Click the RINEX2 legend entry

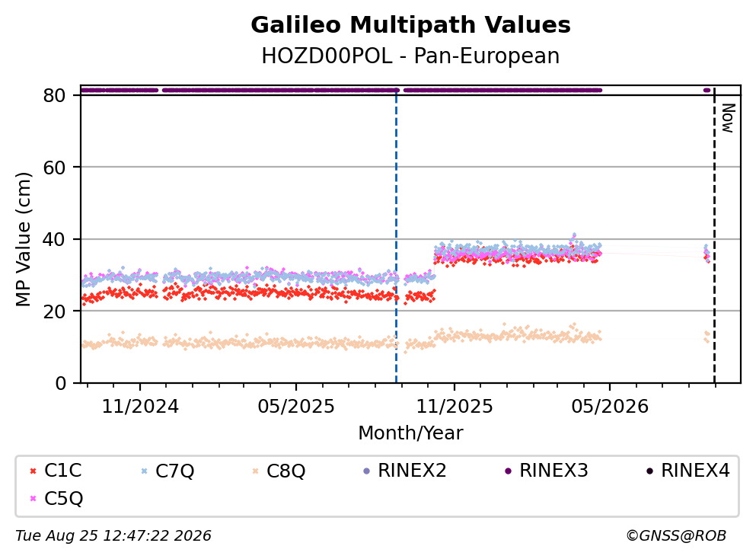(x=405, y=470)
